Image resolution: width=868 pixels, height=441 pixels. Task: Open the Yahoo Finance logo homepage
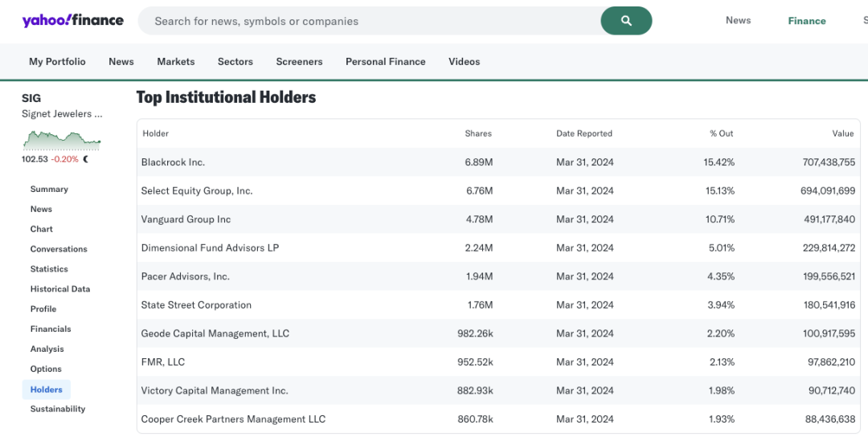pyautogui.click(x=72, y=20)
